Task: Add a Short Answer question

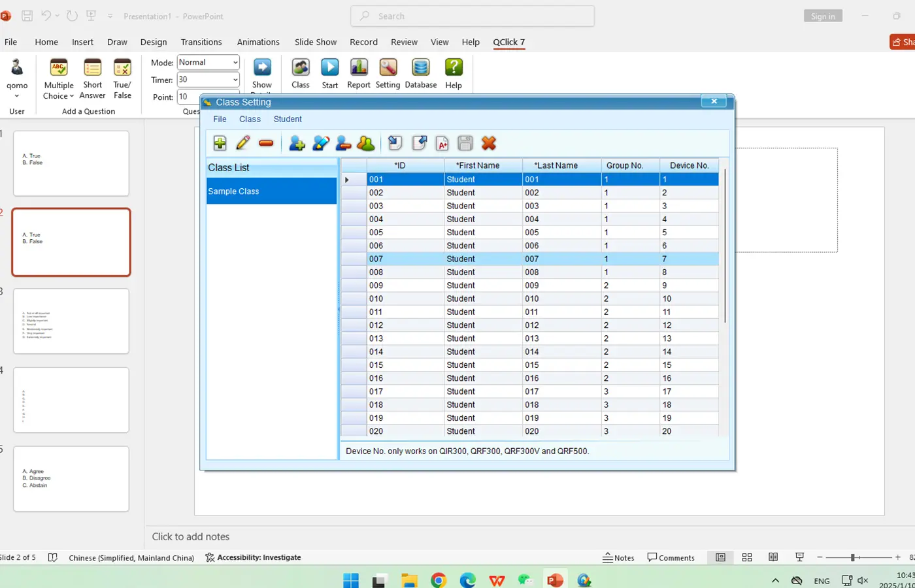Action: (x=93, y=78)
